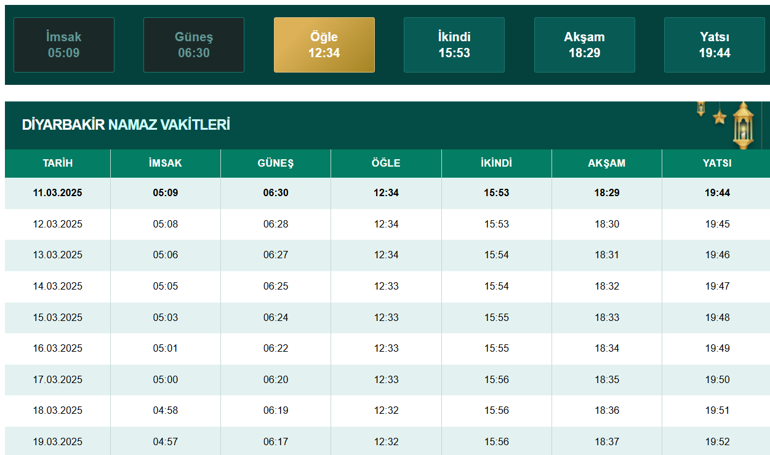The height and width of the screenshot is (455, 770).
Task: Click İkindi time 15:56 in the 17.03.2025 row
Action: pos(496,379)
